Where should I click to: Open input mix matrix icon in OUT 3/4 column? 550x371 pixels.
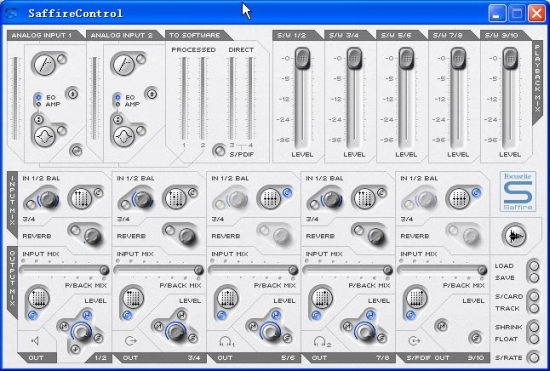click(x=175, y=198)
